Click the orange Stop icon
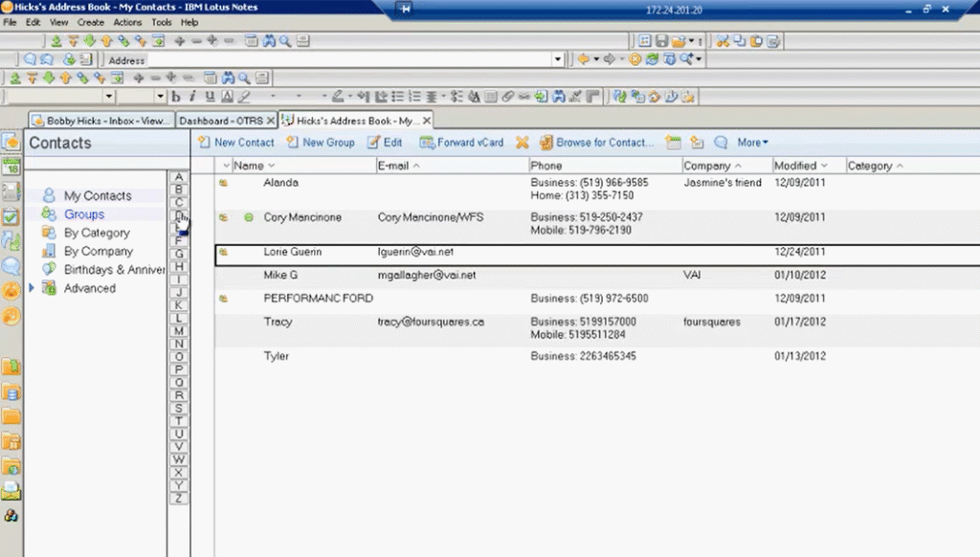Screen dimensions: 980x557 click(635, 59)
